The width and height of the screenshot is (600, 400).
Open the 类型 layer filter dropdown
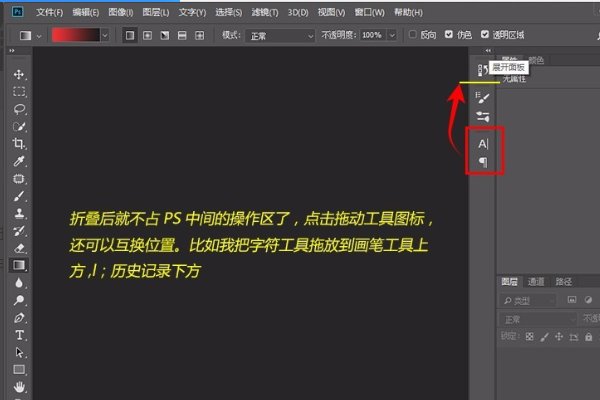(x=528, y=300)
